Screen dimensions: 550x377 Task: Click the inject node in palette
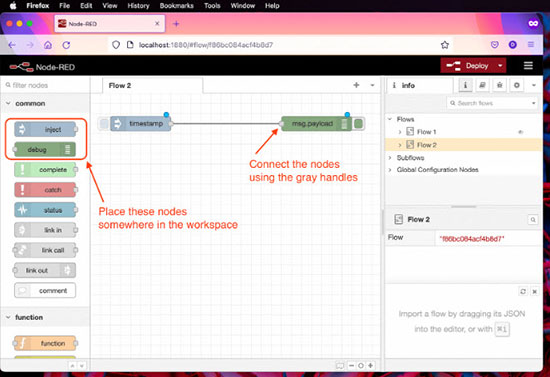pyautogui.click(x=45, y=129)
